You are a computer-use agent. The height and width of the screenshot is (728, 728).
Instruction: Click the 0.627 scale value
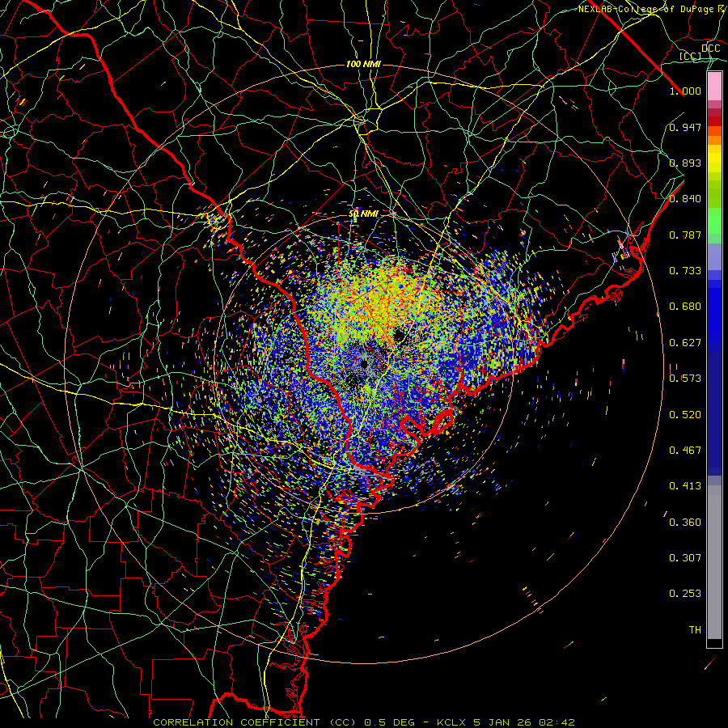click(685, 343)
